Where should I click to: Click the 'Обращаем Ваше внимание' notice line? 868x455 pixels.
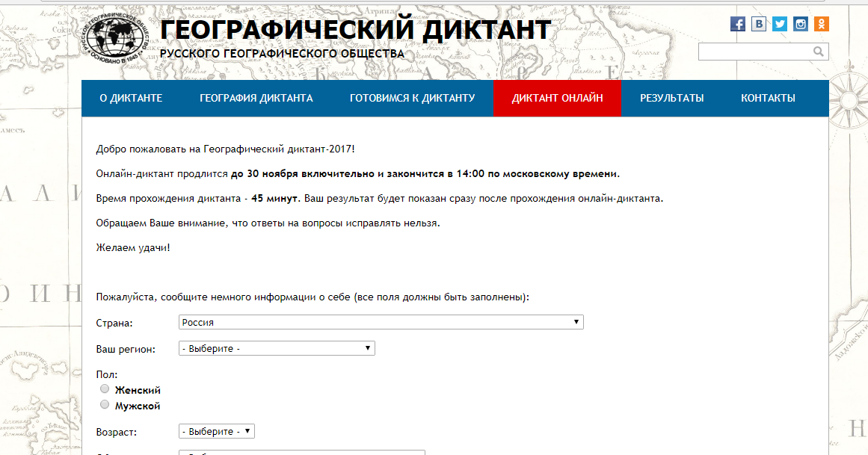(x=268, y=223)
